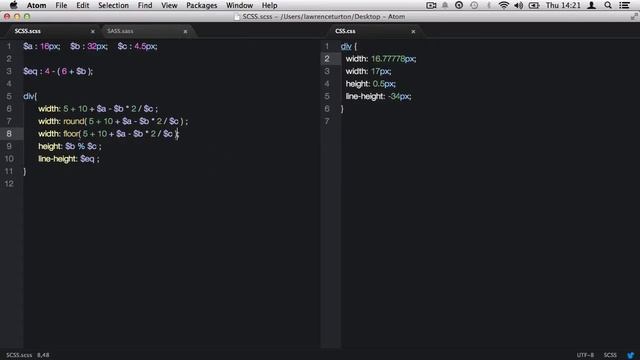This screenshot has width=640, height=360.
Task: Open Notification Center list icon
Action: point(624,5)
